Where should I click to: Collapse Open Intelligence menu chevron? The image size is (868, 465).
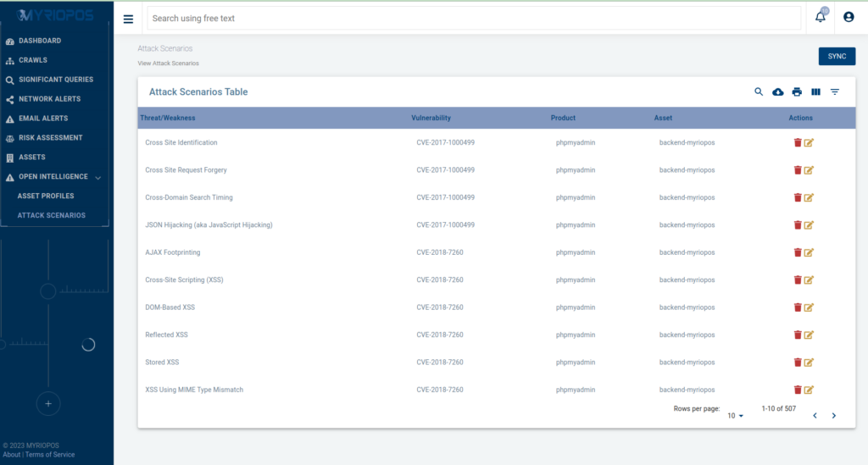click(x=98, y=178)
